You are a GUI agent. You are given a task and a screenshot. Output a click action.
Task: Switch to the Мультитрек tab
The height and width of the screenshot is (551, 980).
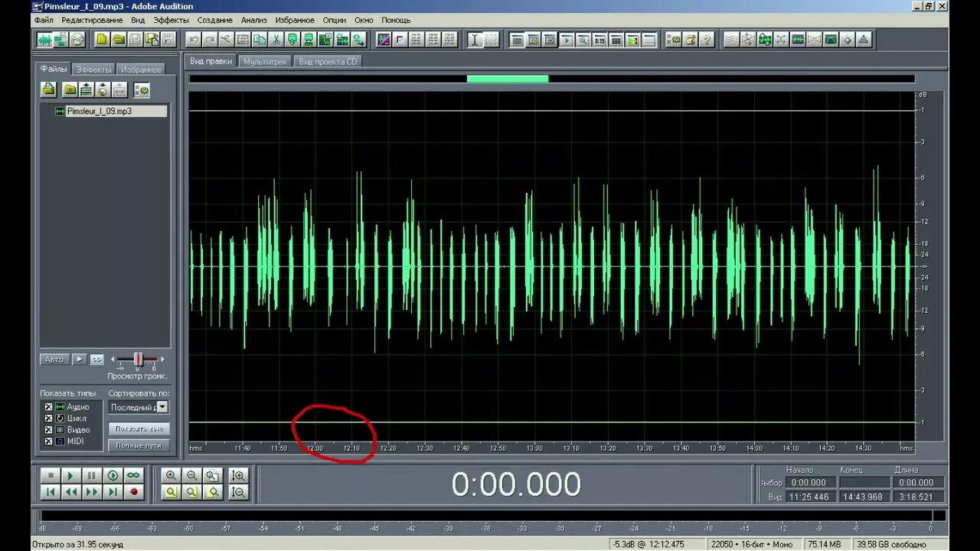[265, 61]
